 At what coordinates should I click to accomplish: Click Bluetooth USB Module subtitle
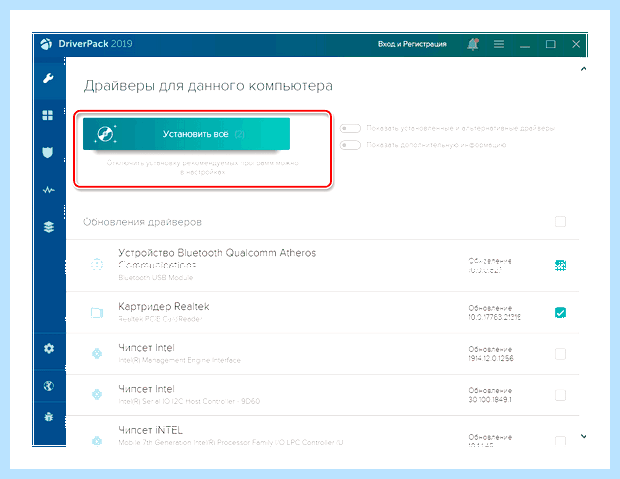coord(155,278)
